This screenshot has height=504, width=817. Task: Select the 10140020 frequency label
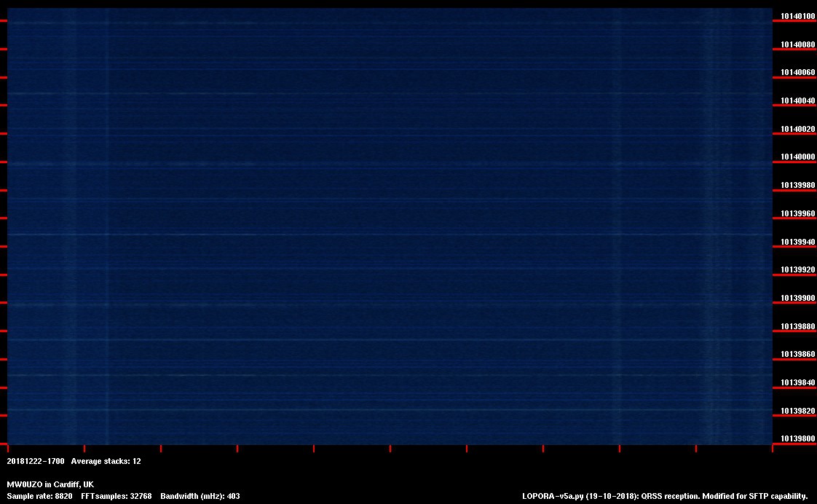(x=797, y=129)
